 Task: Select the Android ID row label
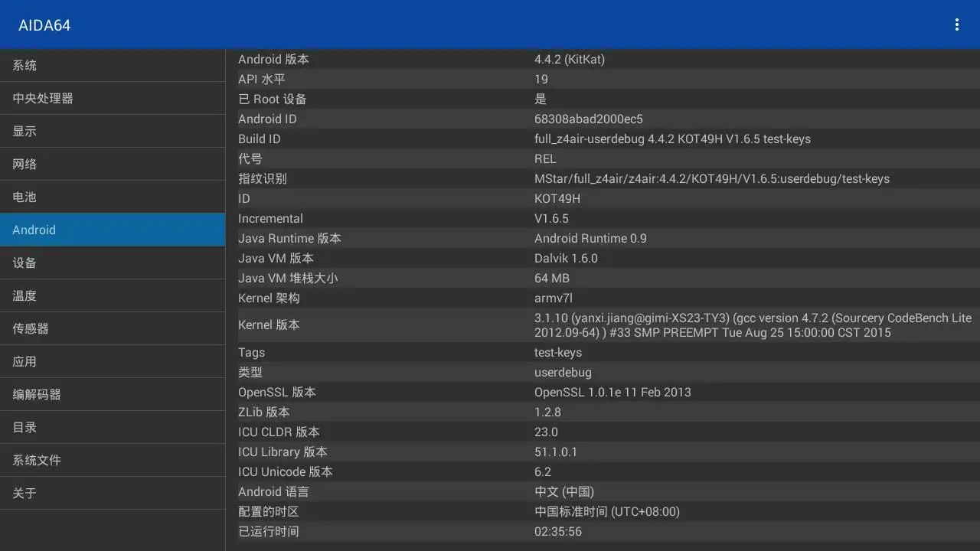pyautogui.click(x=267, y=119)
